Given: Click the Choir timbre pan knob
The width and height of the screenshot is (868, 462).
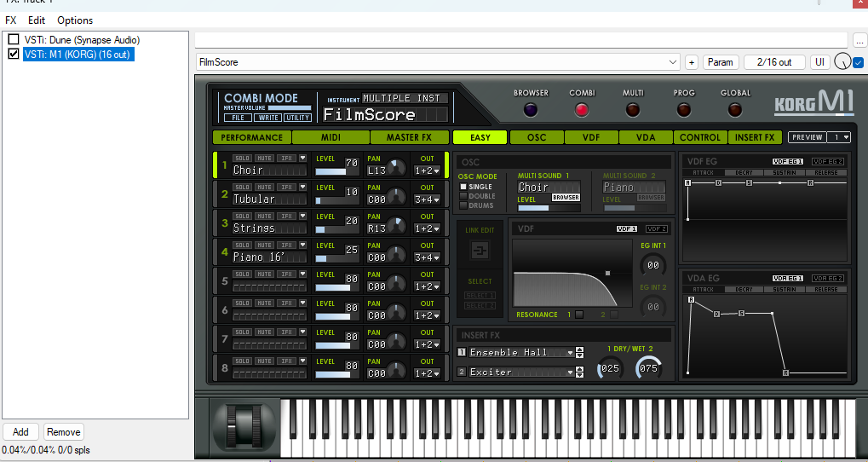Looking at the screenshot, I should pos(396,168).
